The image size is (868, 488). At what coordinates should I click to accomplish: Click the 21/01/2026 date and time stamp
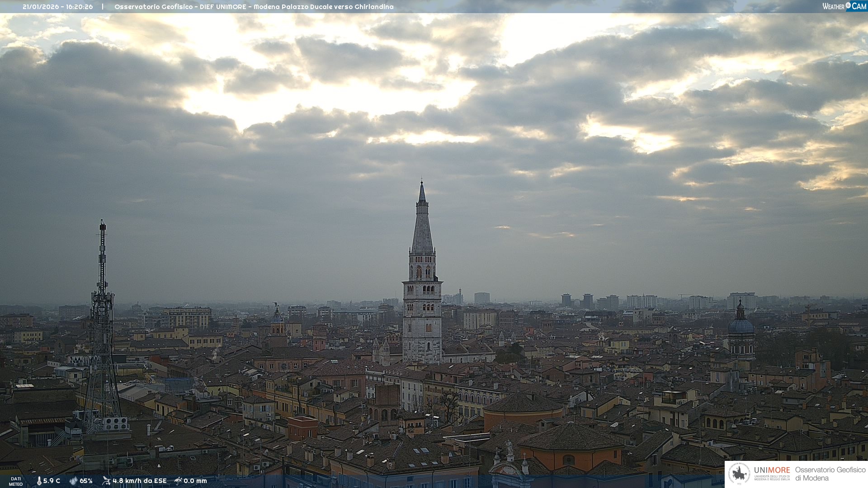coord(57,7)
